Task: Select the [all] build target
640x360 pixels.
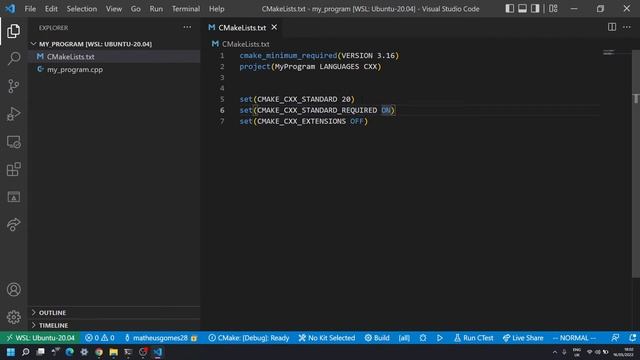Action: coord(404,338)
